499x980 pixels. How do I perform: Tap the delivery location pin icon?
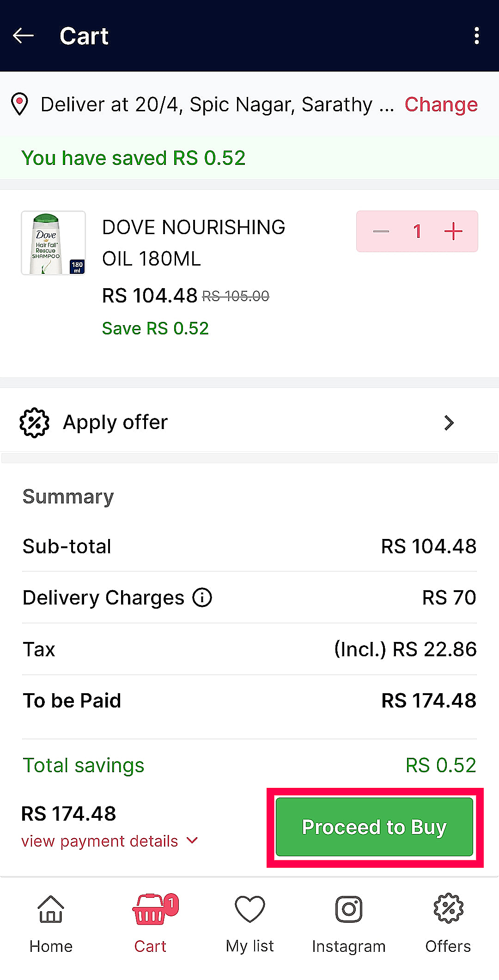click(x=19, y=104)
